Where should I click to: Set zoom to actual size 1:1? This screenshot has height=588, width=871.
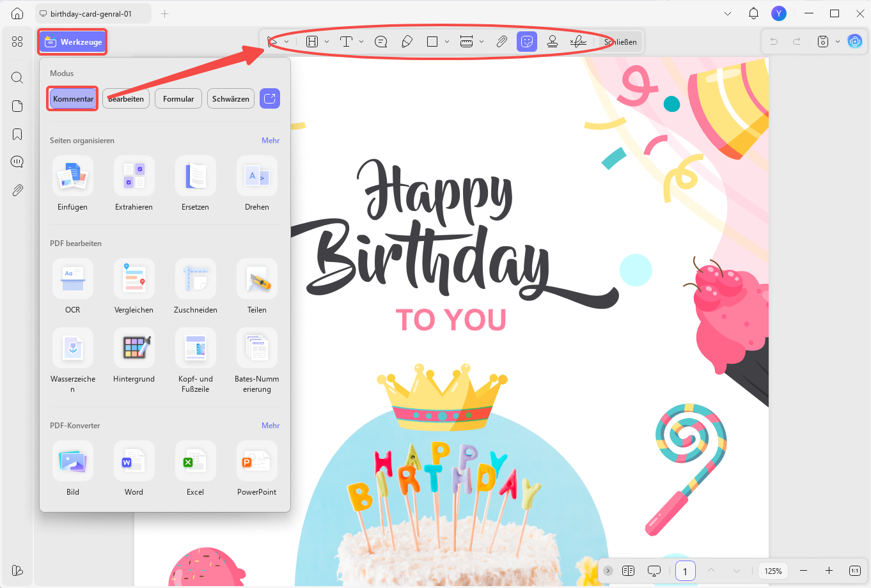tap(855, 571)
